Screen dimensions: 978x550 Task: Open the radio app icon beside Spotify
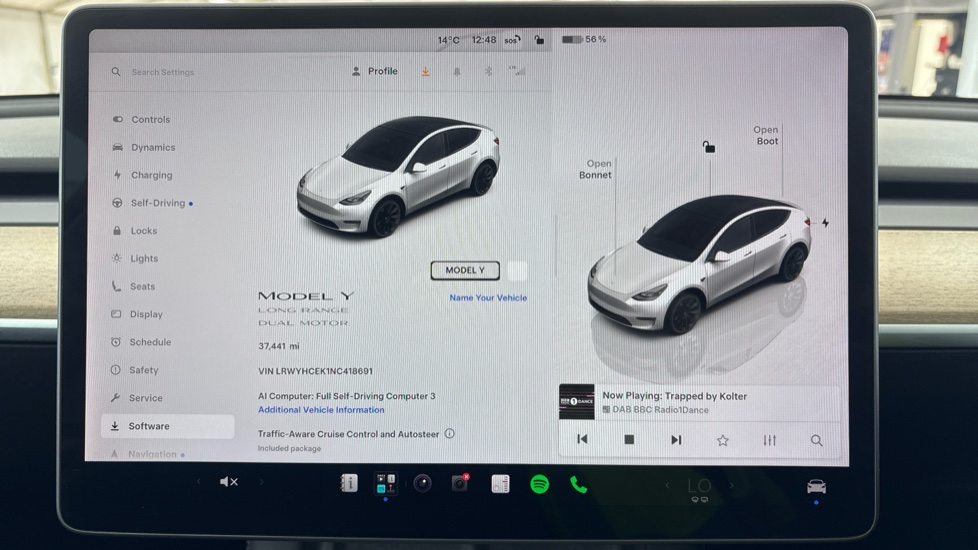click(x=500, y=484)
